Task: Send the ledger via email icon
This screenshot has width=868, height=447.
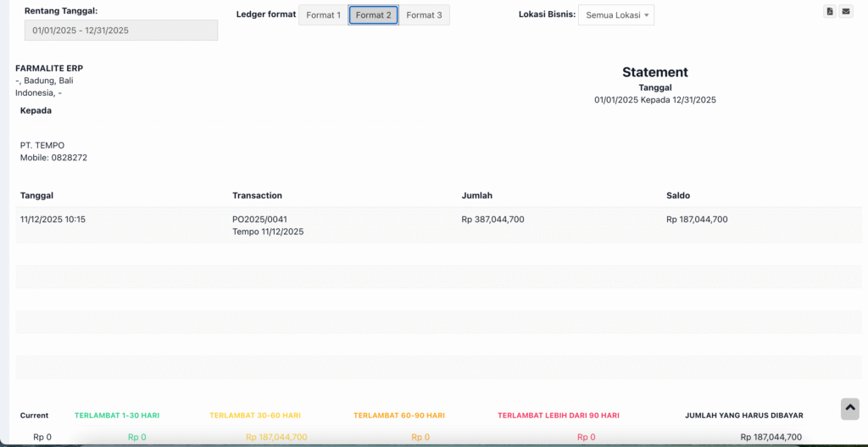Action: (x=846, y=11)
